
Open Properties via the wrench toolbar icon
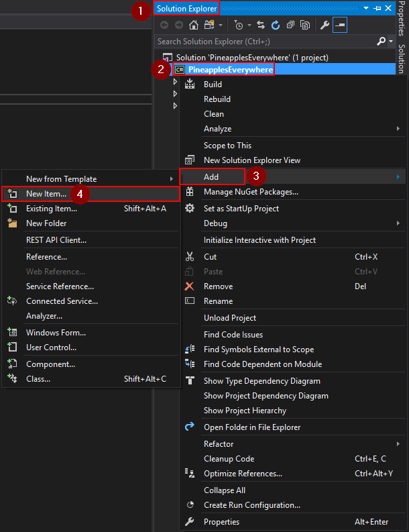point(325,25)
